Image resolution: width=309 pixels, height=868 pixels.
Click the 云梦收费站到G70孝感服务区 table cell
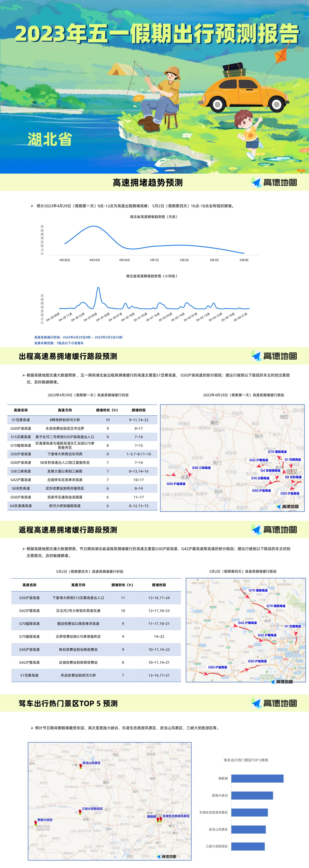(78, 637)
